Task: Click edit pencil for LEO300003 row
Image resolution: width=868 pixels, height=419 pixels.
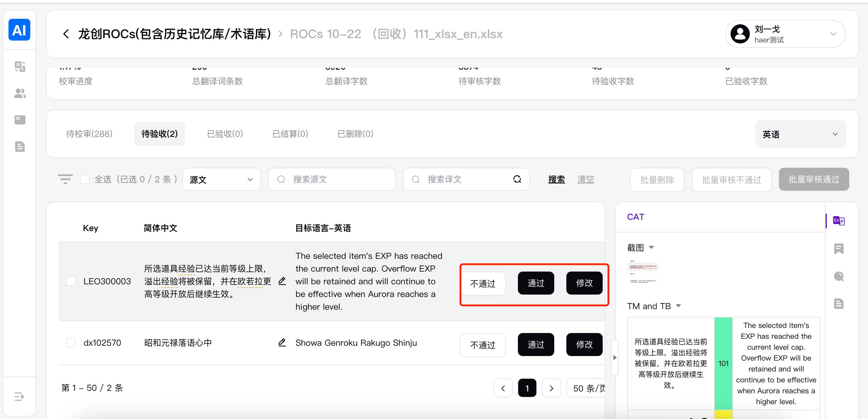Action: pyautogui.click(x=282, y=281)
